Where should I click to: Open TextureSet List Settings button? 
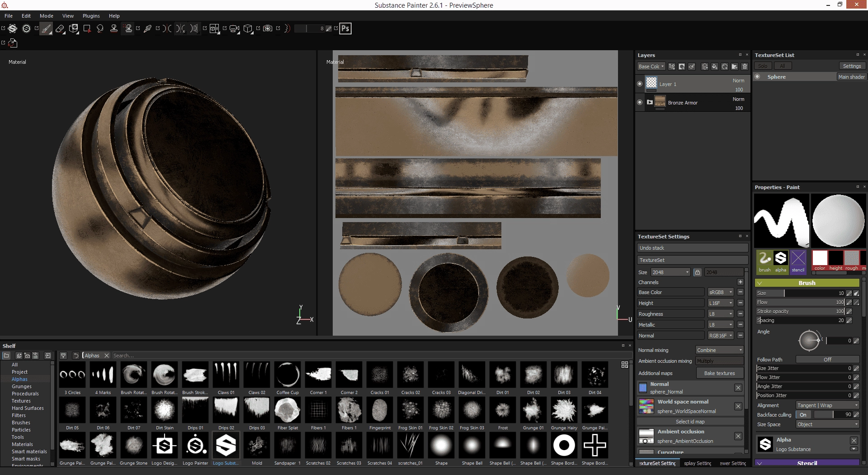tap(852, 66)
